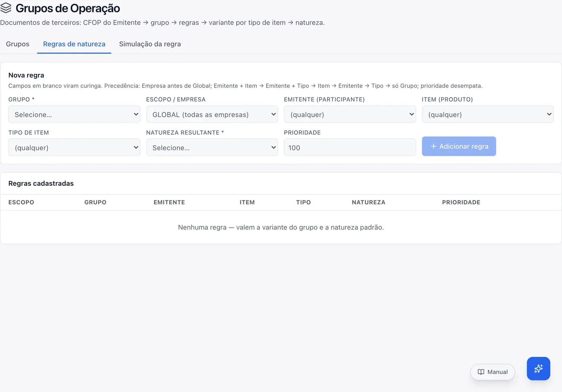562x392 pixels.
Task: Open the Tipo de Item dropdown
Action: tap(74, 148)
